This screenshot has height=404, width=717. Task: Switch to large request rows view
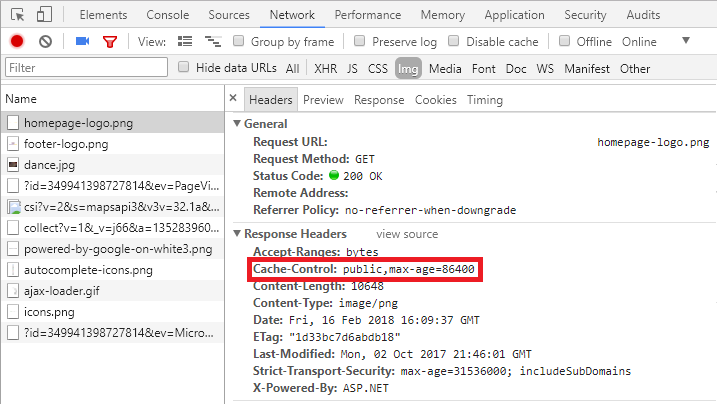pyautogui.click(x=184, y=41)
